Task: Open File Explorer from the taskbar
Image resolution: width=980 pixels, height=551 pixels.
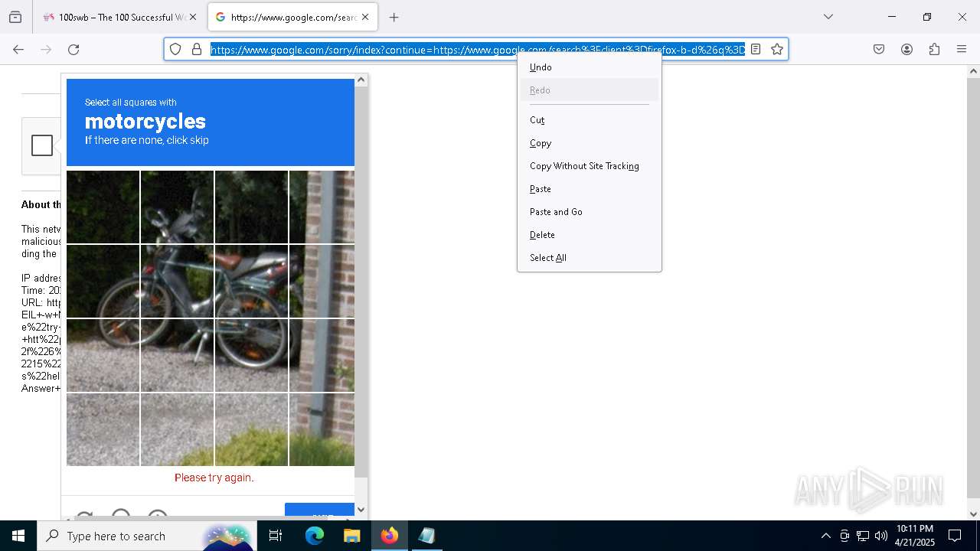Action: click(x=351, y=536)
